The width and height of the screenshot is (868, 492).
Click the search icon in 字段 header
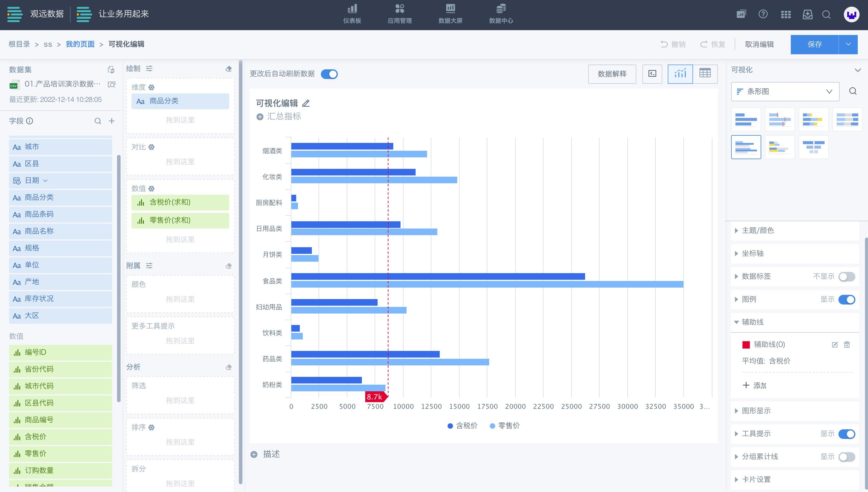(x=98, y=121)
